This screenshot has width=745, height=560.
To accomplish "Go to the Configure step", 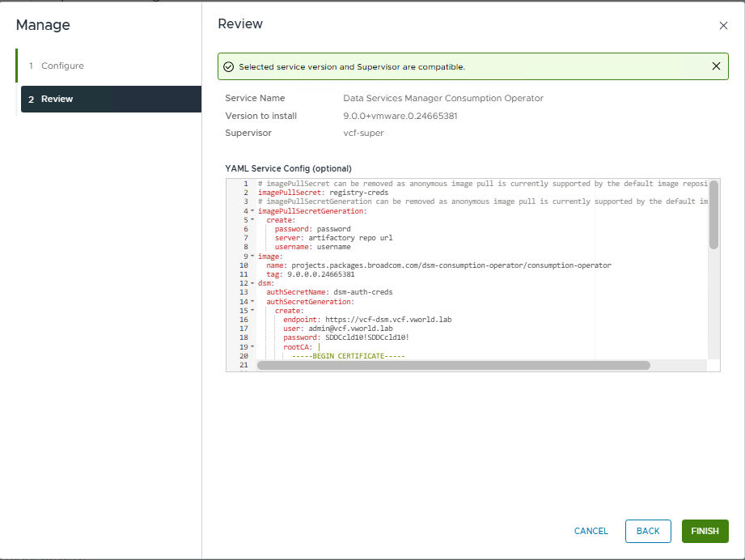I will click(x=62, y=66).
